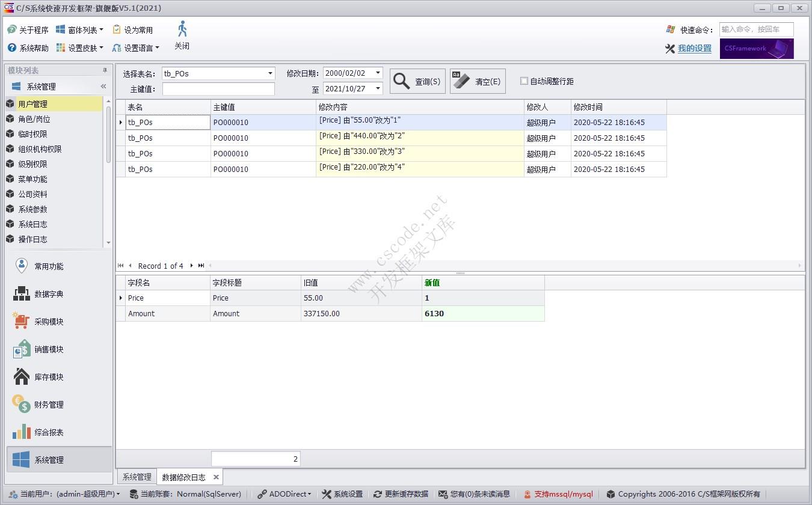Image resolution: width=812 pixels, height=505 pixels.
Task: Expand the table name (选择表名) dropdown
Action: tap(270, 73)
